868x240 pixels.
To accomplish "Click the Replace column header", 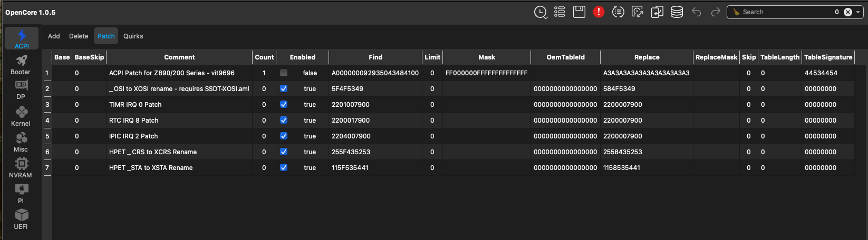I will 647,57.
